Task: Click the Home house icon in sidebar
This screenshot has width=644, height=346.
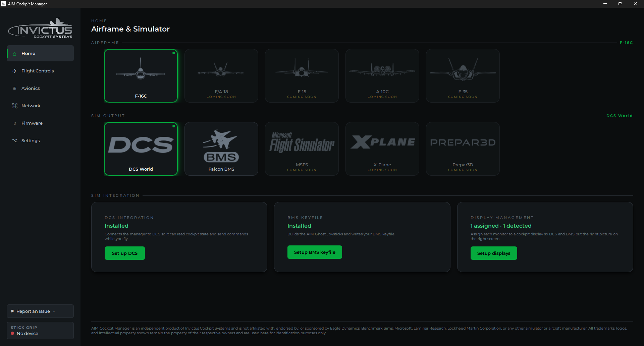Action: 14,54
